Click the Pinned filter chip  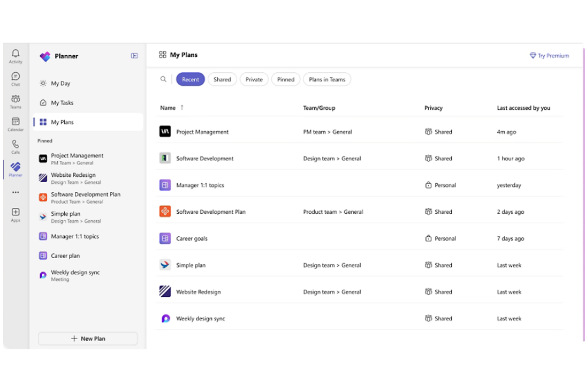(x=285, y=79)
